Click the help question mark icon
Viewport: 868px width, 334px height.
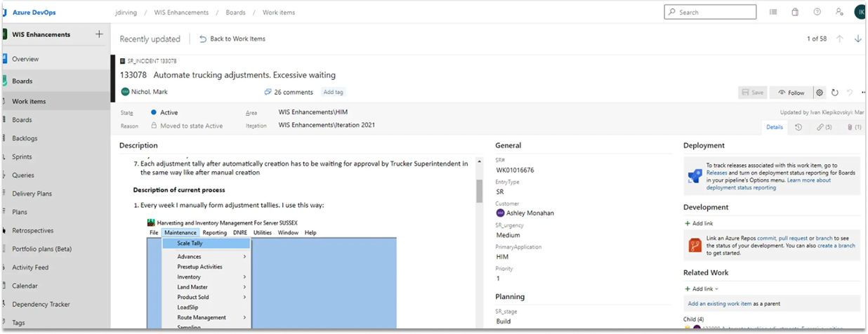(x=817, y=12)
